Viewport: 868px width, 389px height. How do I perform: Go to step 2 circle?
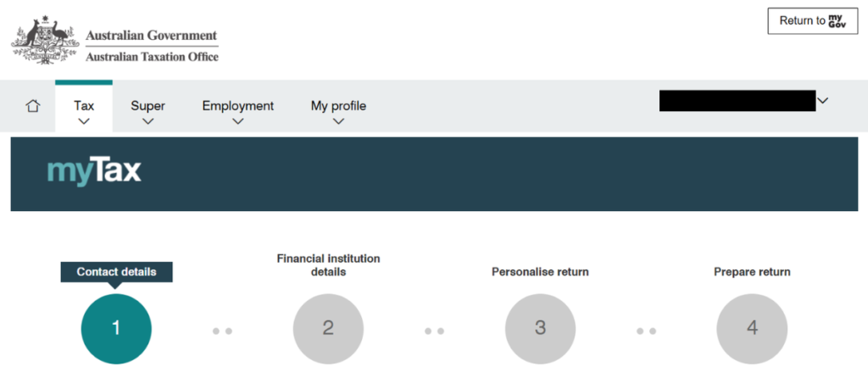[x=328, y=329]
